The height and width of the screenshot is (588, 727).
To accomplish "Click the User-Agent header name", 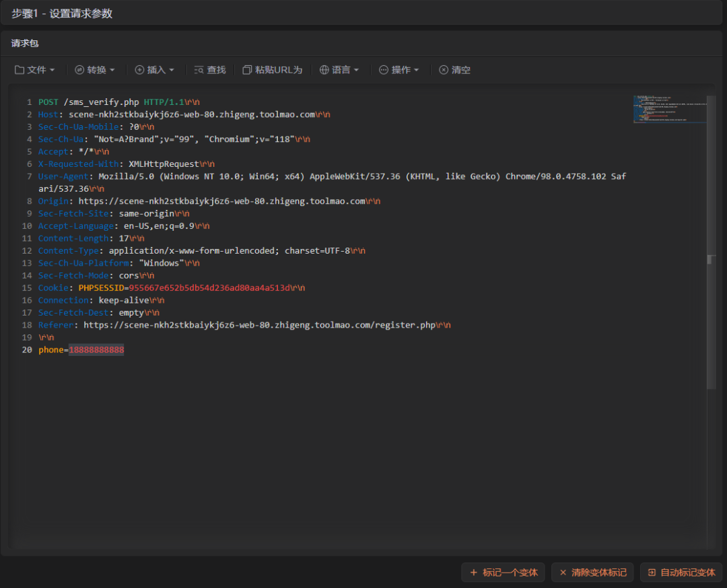I will pos(63,176).
